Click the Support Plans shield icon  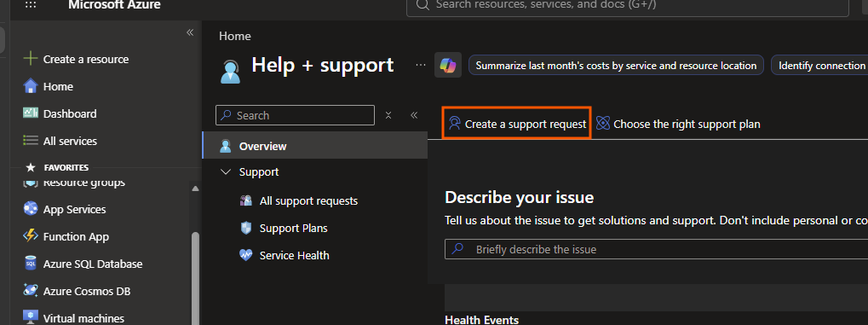tap(246, 228)
